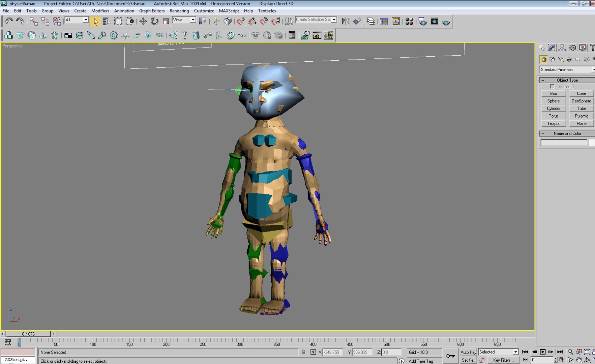Viewport: 595px width, 364px height.
Task: Open Select by Name list tool
Action: 107,22
